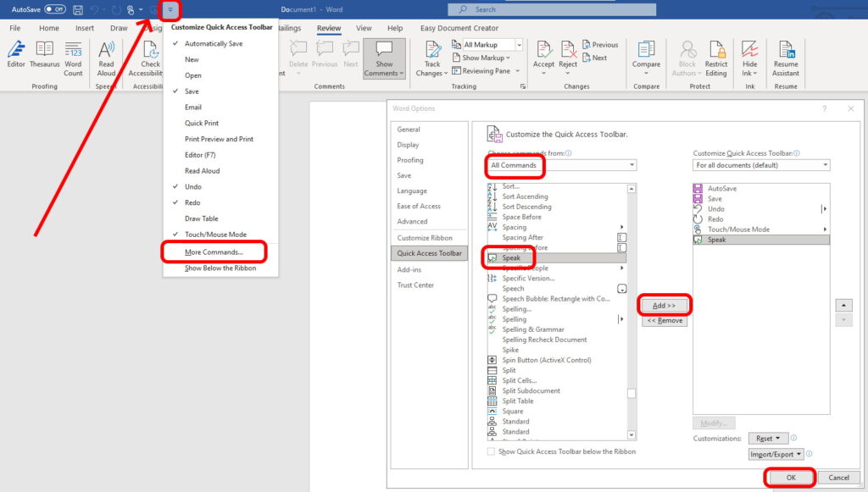Toggle Touch/Mouse Mode in the dropdown menu
Screen dimensions: 868x492
click(x=215, y=235)
